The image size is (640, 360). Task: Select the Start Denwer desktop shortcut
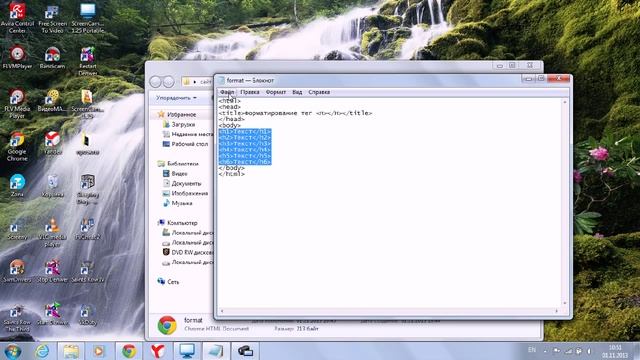pyautogui.click(x=52, y=314)
